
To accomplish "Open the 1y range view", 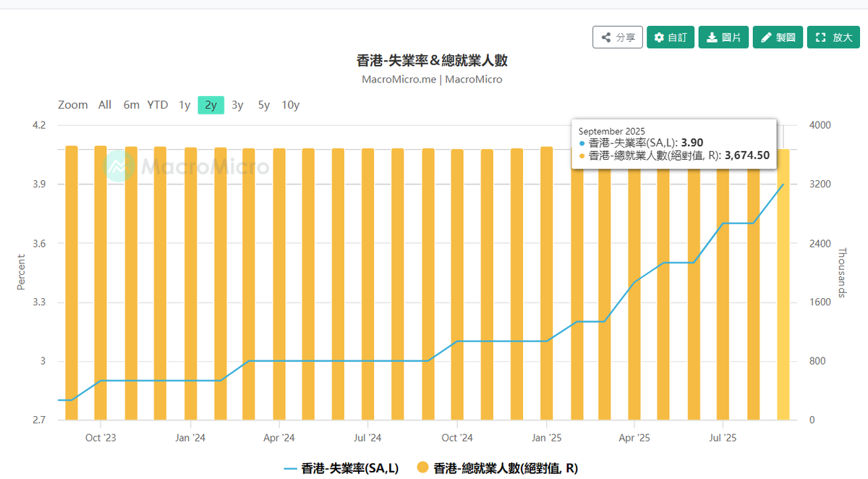I will (184, 105).
